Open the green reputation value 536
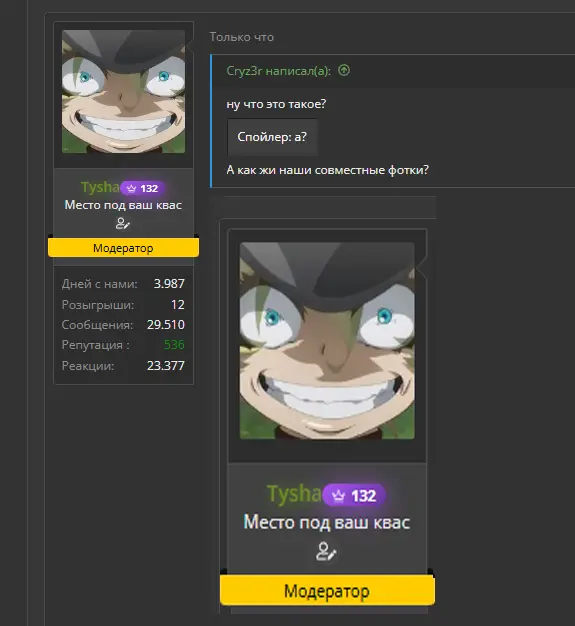 coord(174,345)
